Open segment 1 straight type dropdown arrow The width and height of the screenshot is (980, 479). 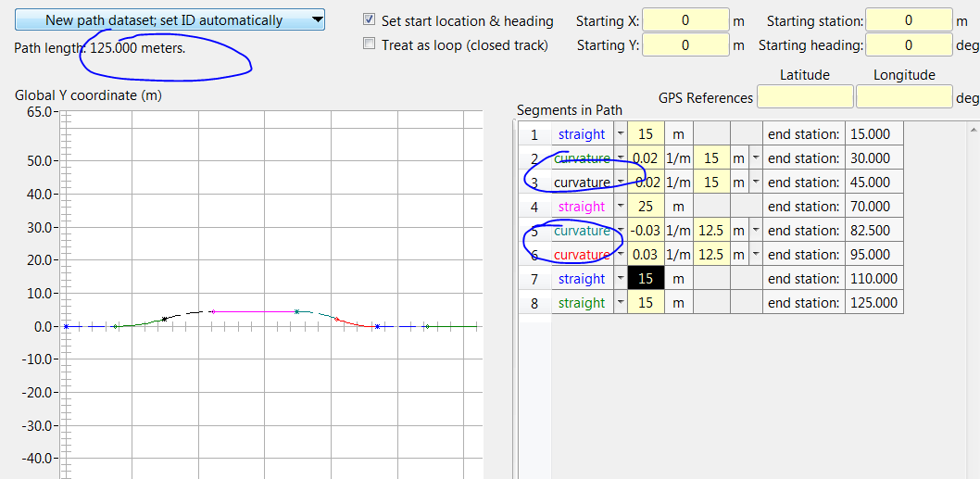coord(620,133)
